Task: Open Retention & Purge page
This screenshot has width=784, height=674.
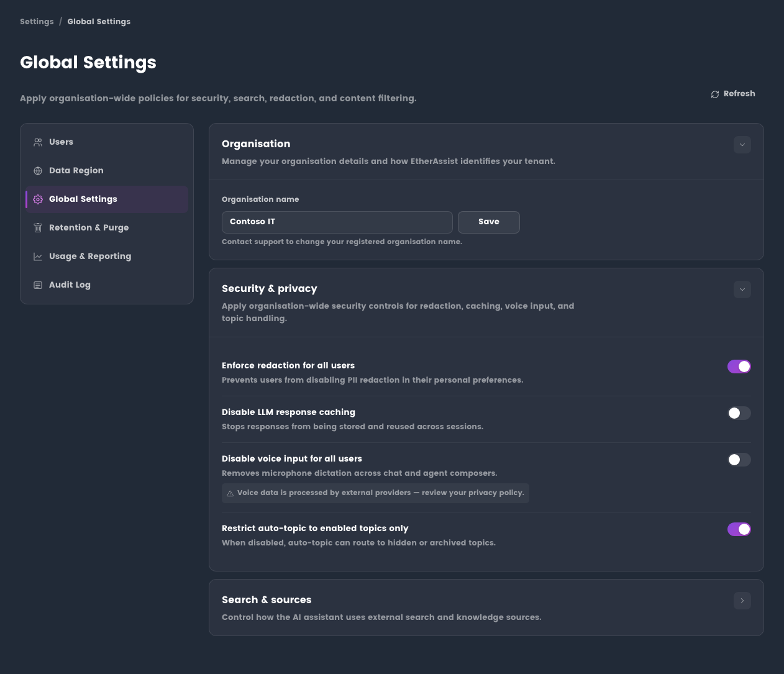Action: click(107, 228)
